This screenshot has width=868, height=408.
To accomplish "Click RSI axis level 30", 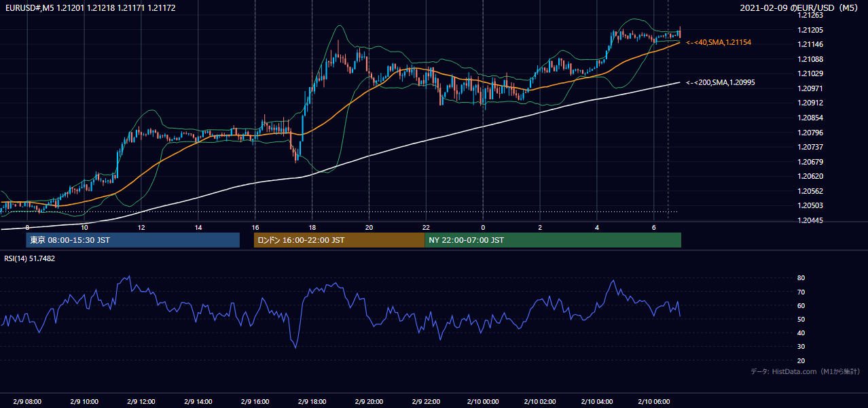I will (x=801, y=346).
